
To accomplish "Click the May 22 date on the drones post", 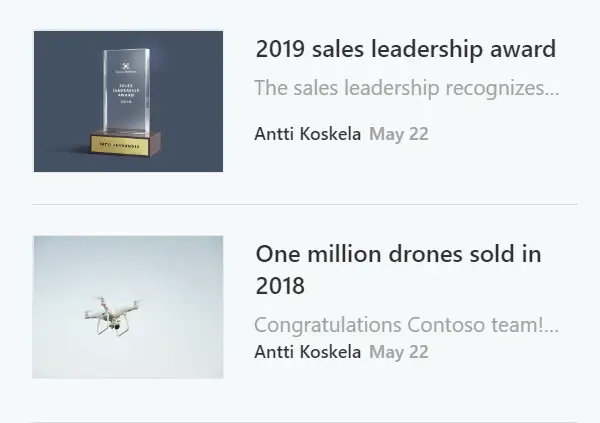I will click(399, 351).
